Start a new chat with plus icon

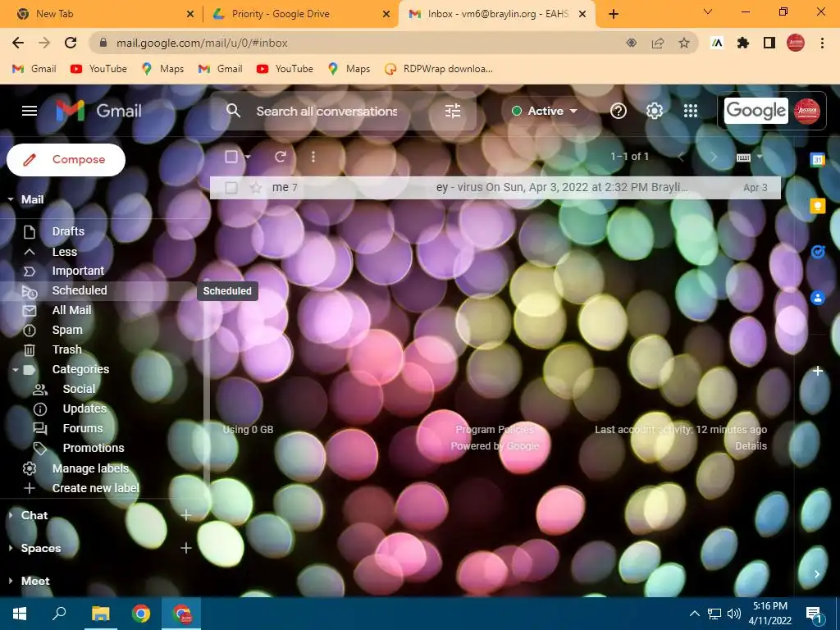tap(186, 515)
